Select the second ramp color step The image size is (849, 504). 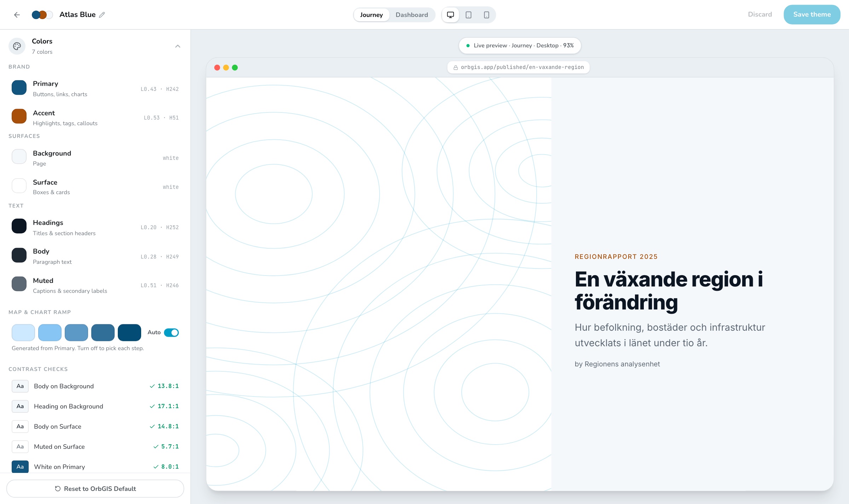pyautogui.click(x=50, y=332)
